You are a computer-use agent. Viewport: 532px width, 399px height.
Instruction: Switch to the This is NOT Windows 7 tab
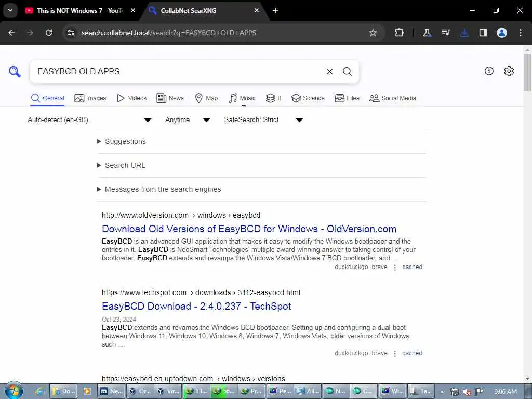79,10
